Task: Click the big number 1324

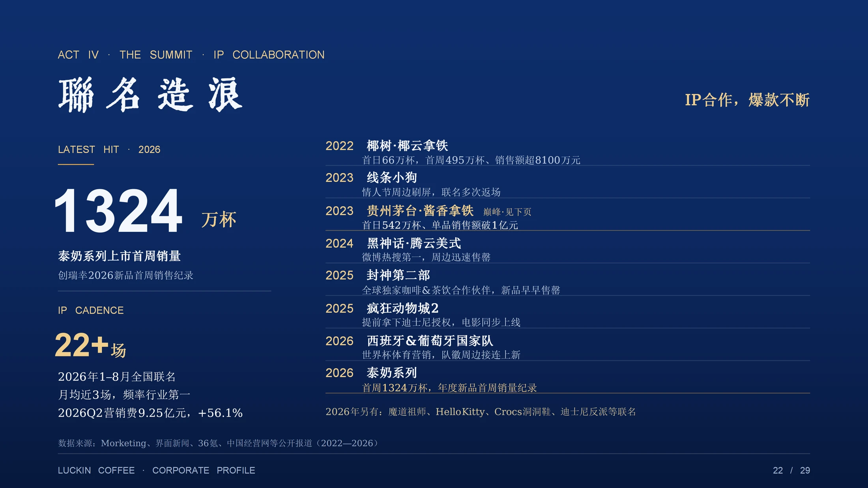Action: click(x=118, y=211)
